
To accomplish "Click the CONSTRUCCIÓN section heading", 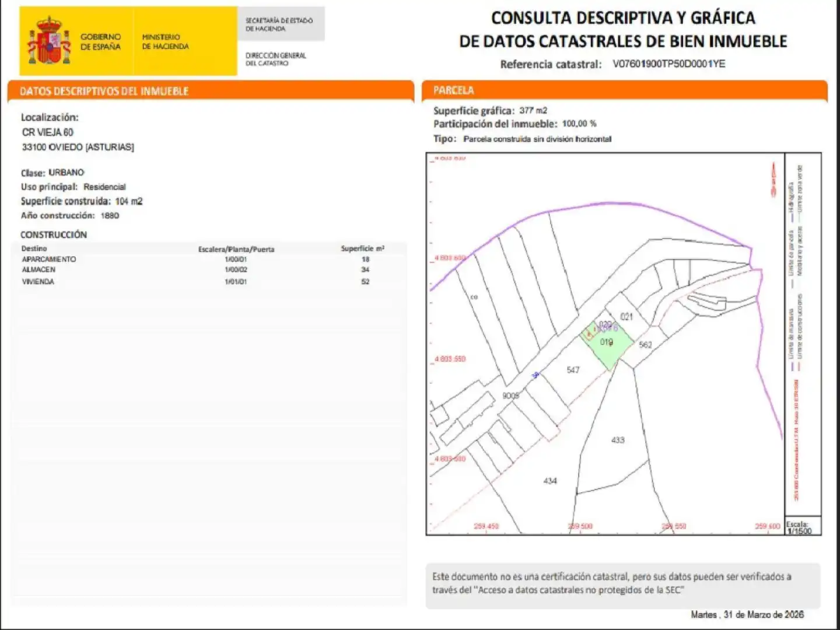I will 54,235.
